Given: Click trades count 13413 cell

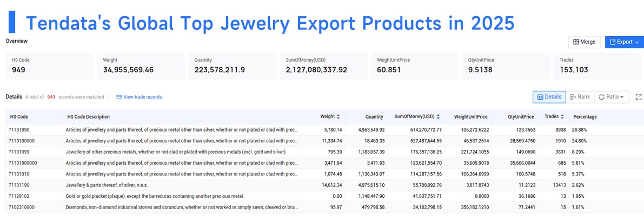Looking at the screenshot, I should pos(560,185).
